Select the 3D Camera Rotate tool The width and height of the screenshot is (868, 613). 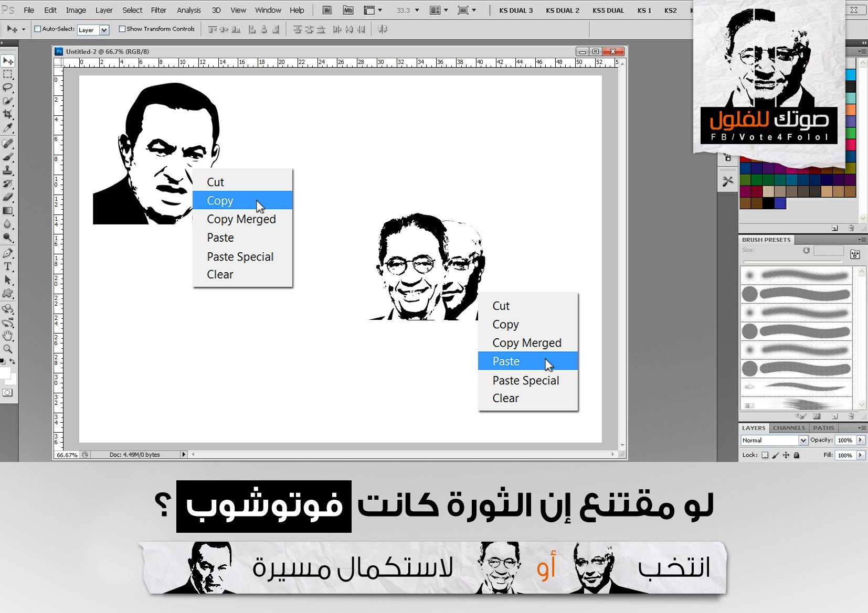tap(8, 322)
